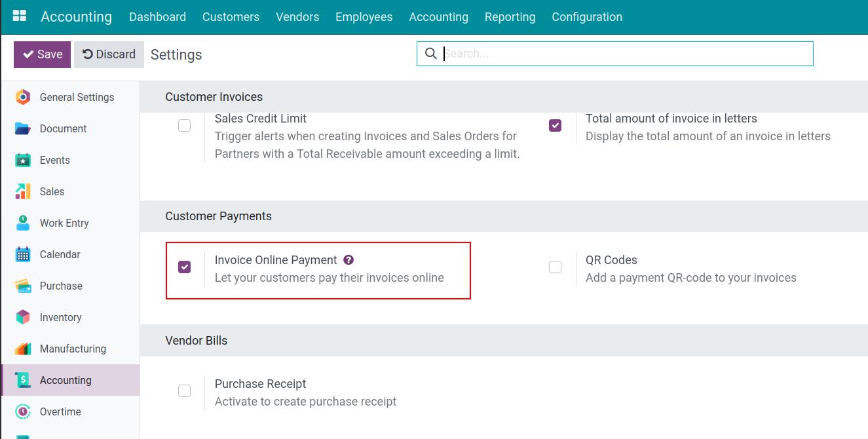Select Sales label in settings sidebar

tap(52, 191)
